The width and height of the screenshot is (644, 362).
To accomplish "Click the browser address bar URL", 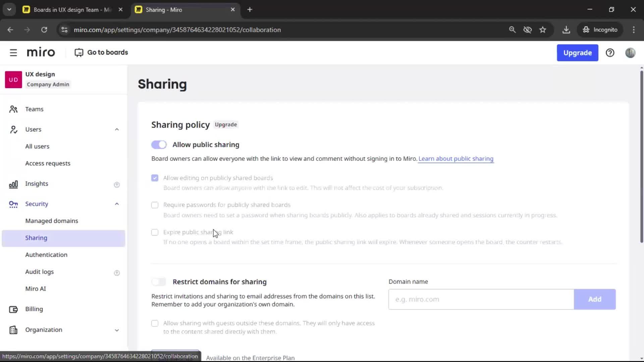I will pos(177,30).
